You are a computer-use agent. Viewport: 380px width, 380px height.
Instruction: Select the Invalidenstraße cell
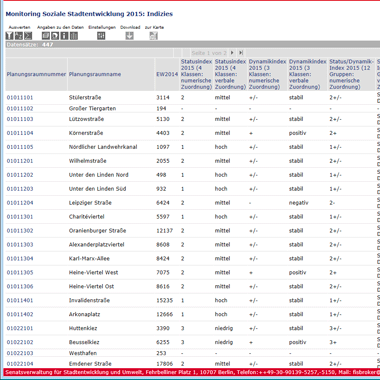pyautogui.click(x=88, y=300)
